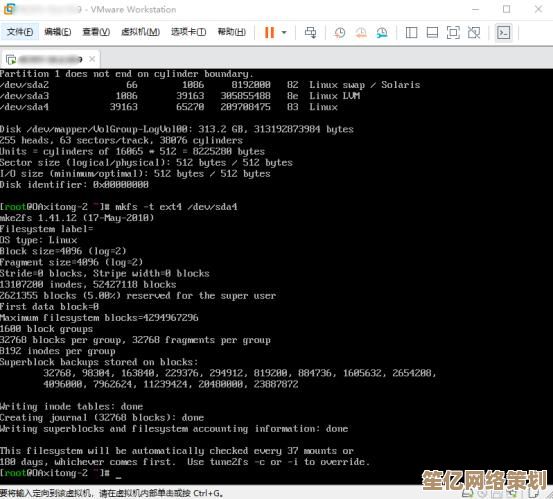Open the 帮助(H) menu
This screenshot has width=553, height=499.
click(232, 32)
